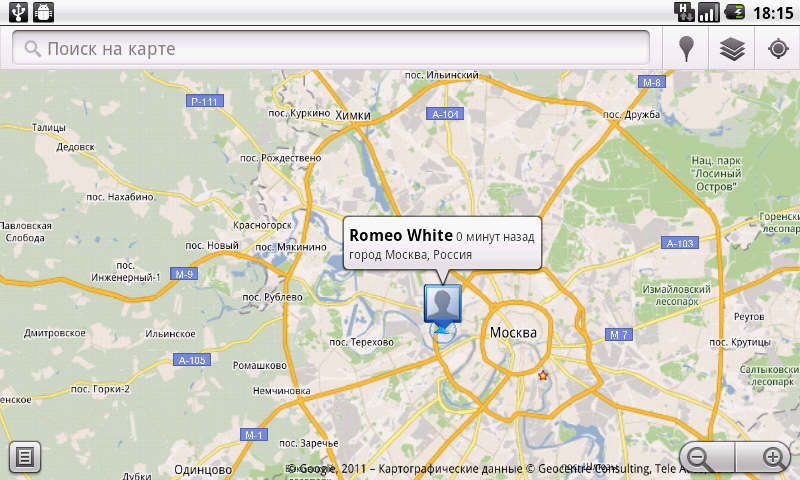Open Romeo White info balloon

click(x=441, y=243)
